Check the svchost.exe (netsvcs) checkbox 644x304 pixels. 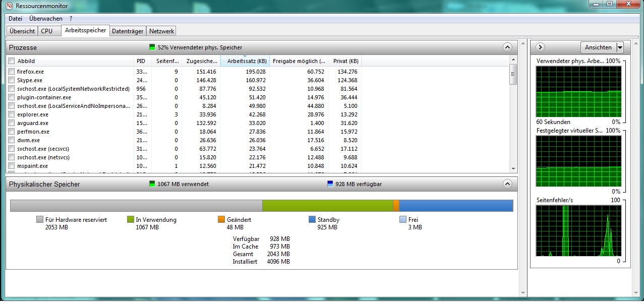coord(11,157)
